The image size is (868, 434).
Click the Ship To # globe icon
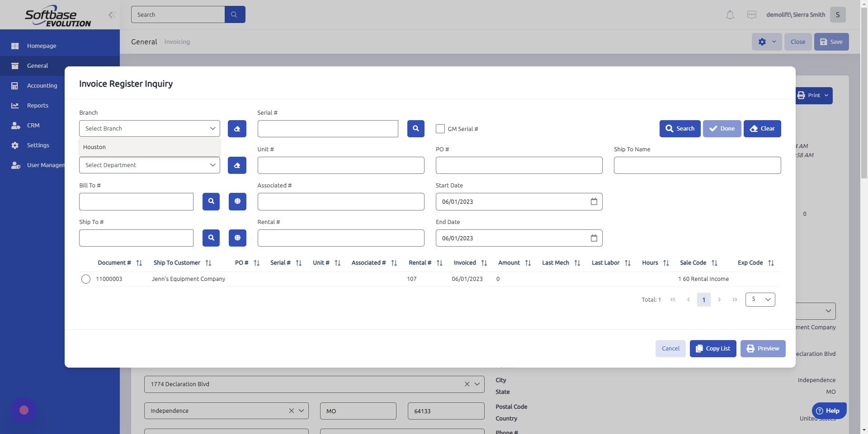coord(237,238)
